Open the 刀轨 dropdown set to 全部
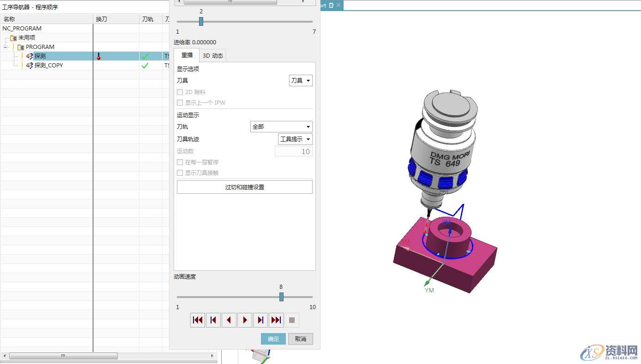 (x=281, y=127)
